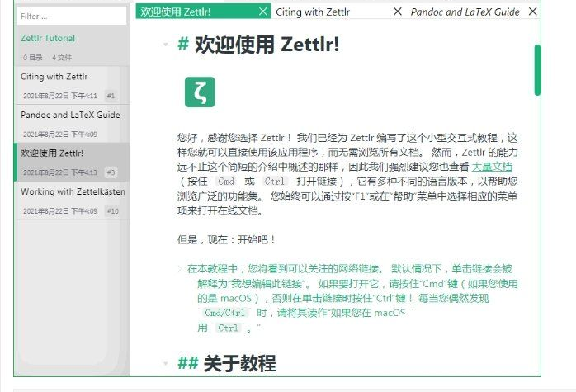The image size is (576, 392).
Task: Close the 欢迎使用 Zettlr! tab
Action: (x=263, y=12)
